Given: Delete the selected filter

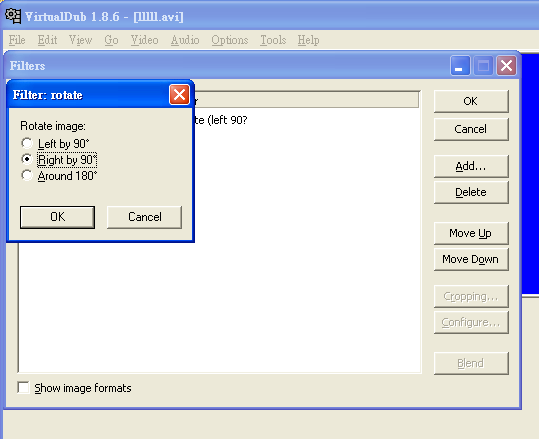Looking at the screenshot, I should (x=471, y=192).
